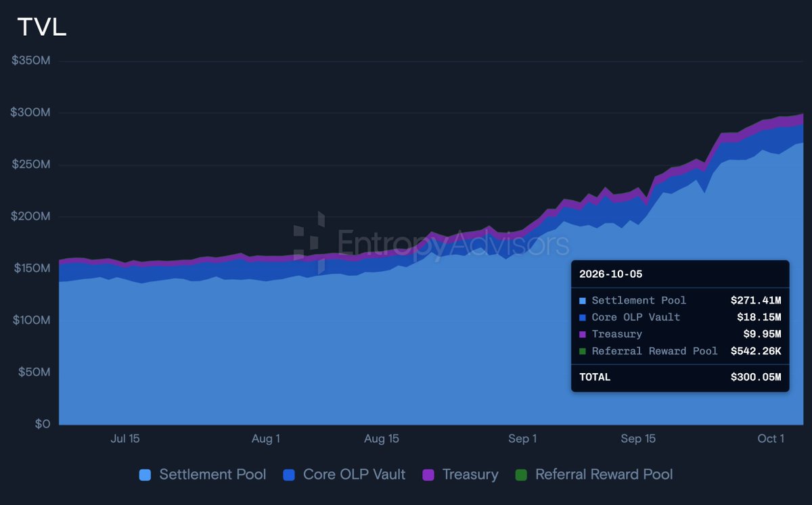The height and width of the screenshot is (505, 812).
Task: Click Treasury row label in tooltip
Action: [617, 334]
